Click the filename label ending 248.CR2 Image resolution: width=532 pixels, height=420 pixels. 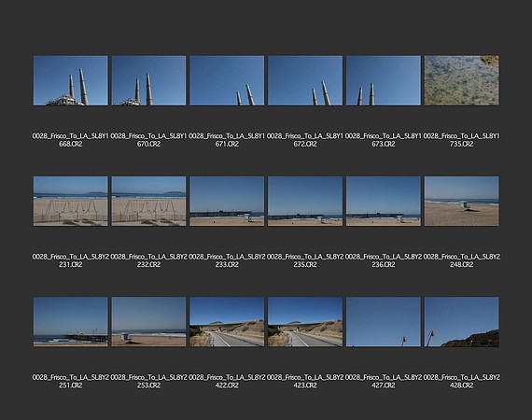tap(461, 260)
